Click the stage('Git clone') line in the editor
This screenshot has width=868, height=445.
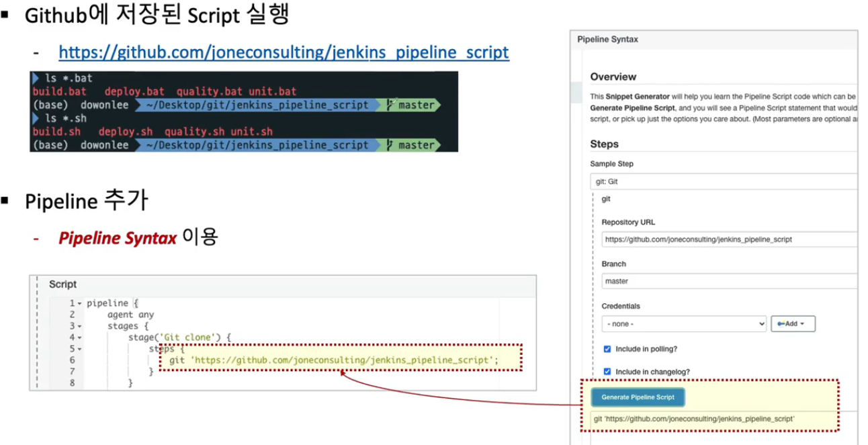pyautogui.click(x=179, y=337)
